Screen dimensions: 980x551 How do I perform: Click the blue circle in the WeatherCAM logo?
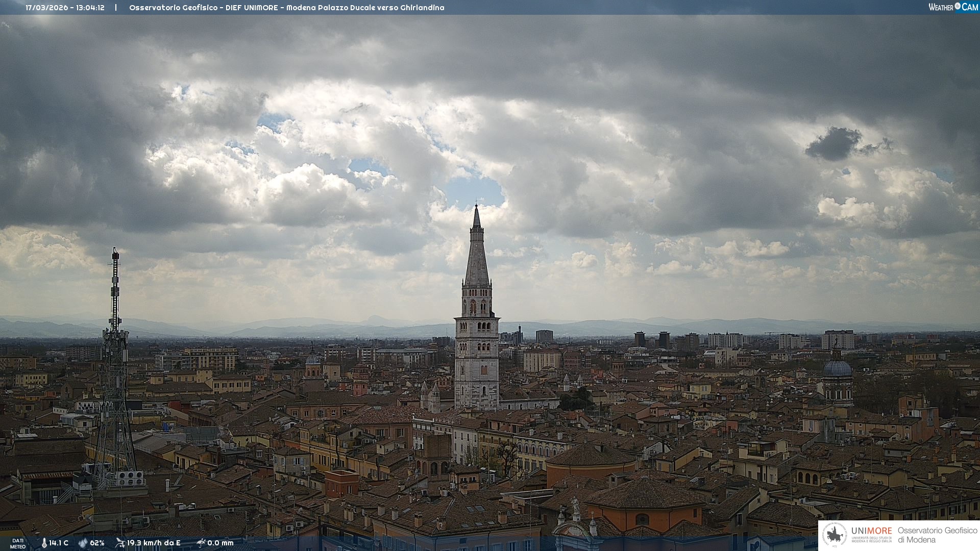coord(958,6)
